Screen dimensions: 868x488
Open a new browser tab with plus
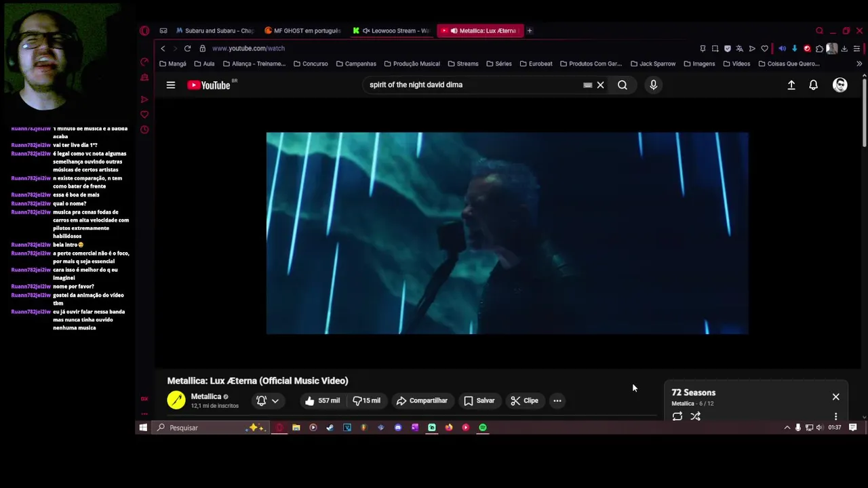point(530,30)
